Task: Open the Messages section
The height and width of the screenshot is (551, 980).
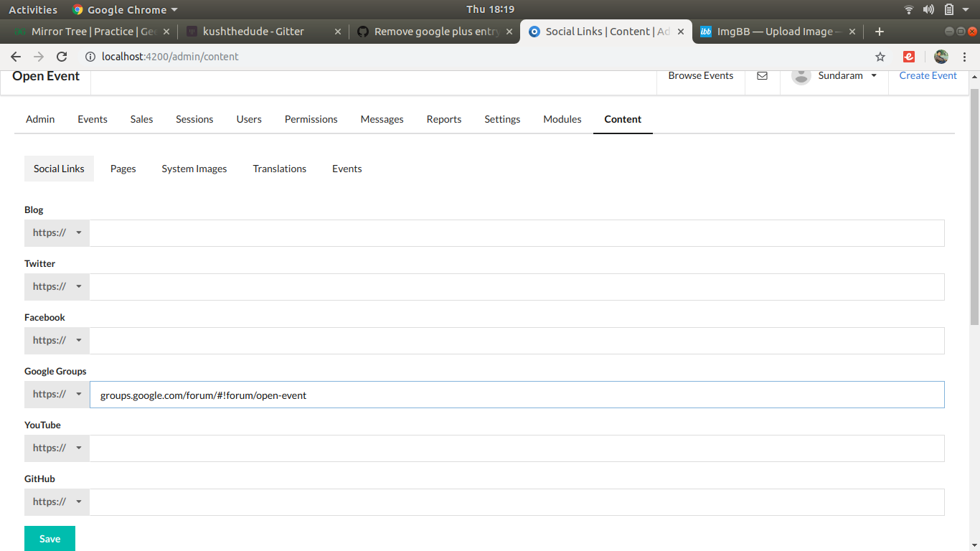Action: click(382, 119)
